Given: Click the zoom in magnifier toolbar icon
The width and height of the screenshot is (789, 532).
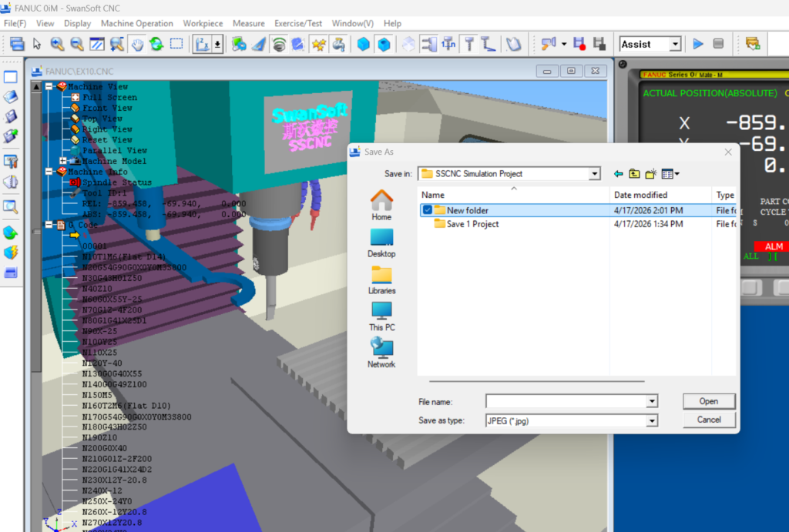Looking at the screenshot, I should click(x=57, y=44).
